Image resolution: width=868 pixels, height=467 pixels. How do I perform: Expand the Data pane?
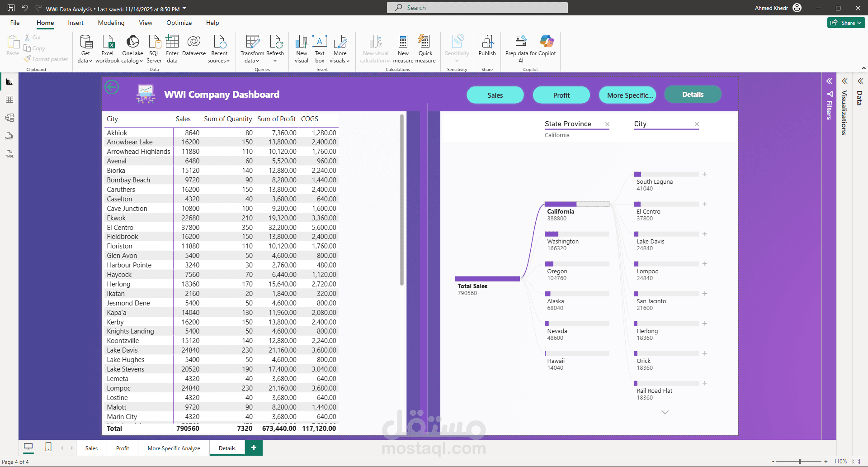pos(860,81)
